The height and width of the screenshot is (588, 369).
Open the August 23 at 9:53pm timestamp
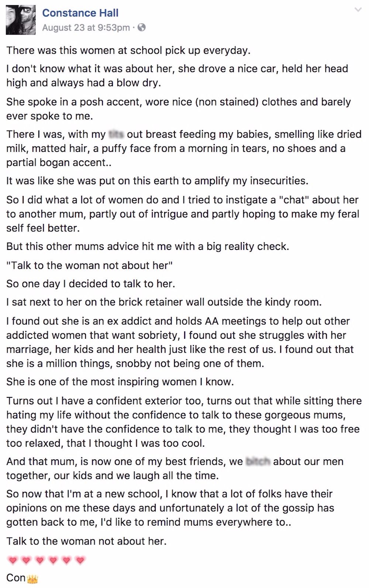coord(86,28)
